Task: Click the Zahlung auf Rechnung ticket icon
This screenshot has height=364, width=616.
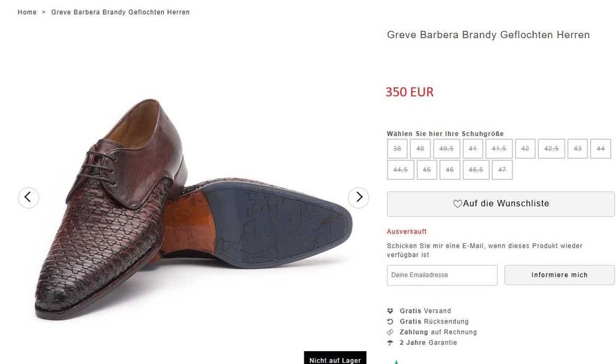Action: click(x=390, y=332)
